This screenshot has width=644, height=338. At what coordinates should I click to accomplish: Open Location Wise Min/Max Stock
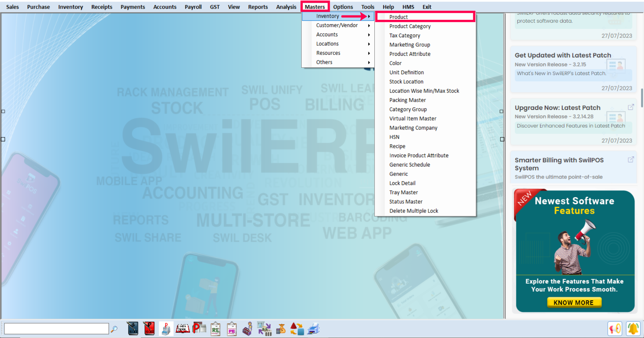(x=425, y=91)
